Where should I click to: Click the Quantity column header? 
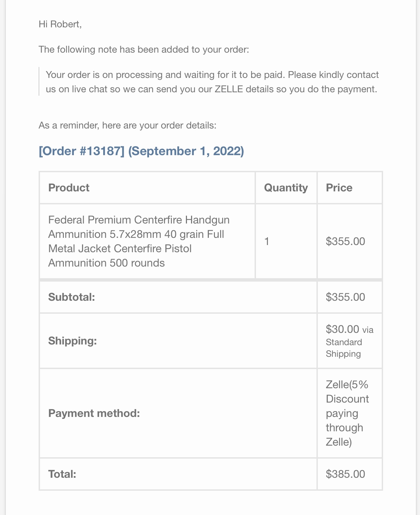286,188
